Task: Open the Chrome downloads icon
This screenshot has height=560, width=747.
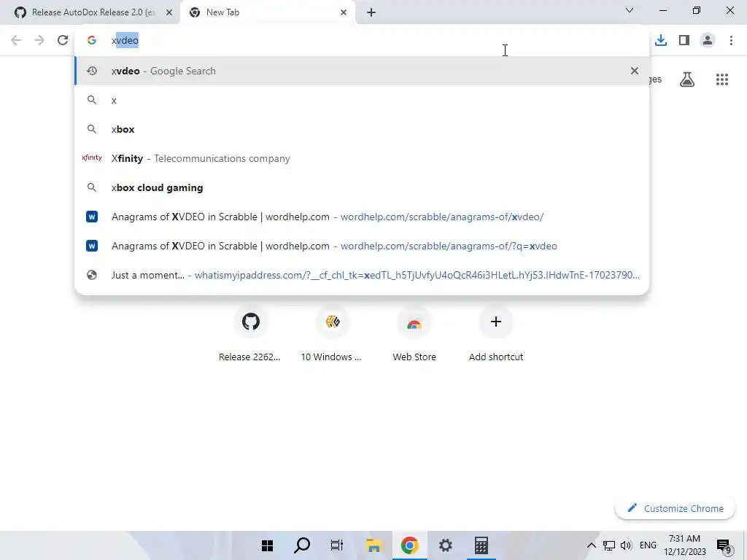Action: (x=661, y=41)
